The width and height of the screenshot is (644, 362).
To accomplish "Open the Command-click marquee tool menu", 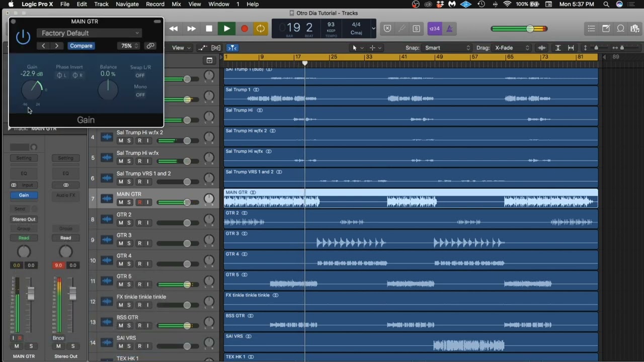I will [375, 48].
